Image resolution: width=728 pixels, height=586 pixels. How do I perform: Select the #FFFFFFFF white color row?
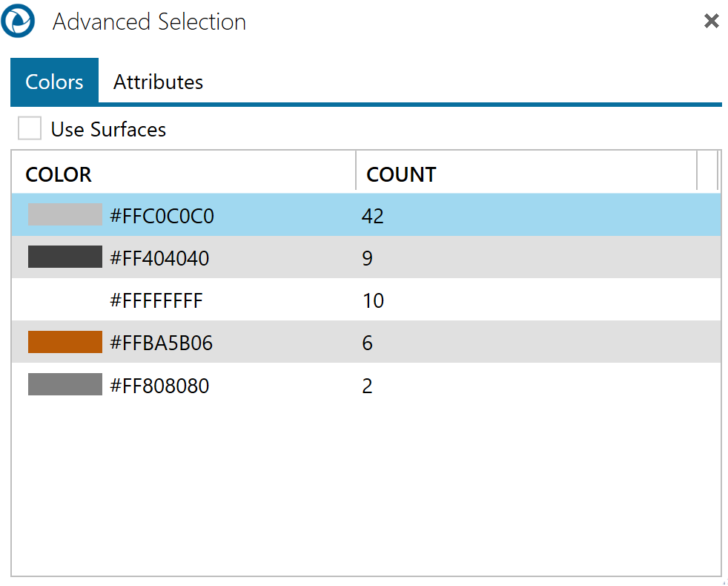coord(156,300)
